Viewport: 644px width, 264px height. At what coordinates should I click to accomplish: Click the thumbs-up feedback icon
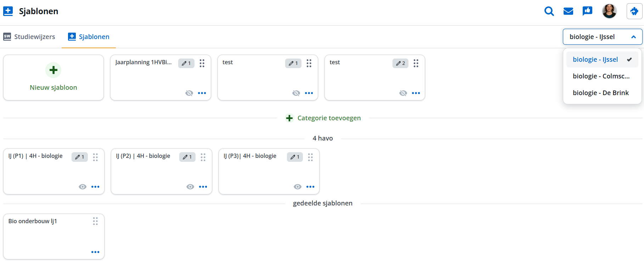587,11
